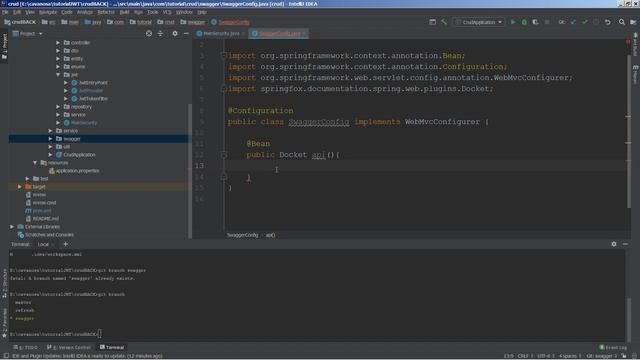Open the File menu
This screenshot has height=360, width=640.
click(x=5, y=12)
